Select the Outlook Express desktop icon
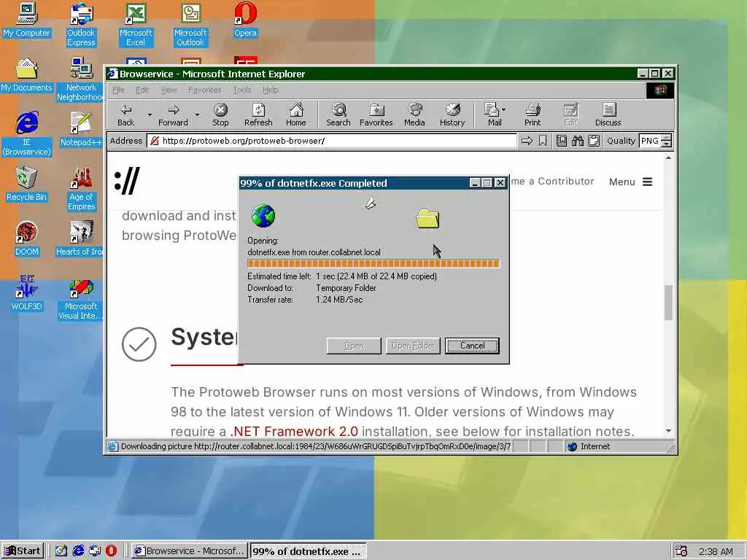The image size is (747, 560). (81, 25)
